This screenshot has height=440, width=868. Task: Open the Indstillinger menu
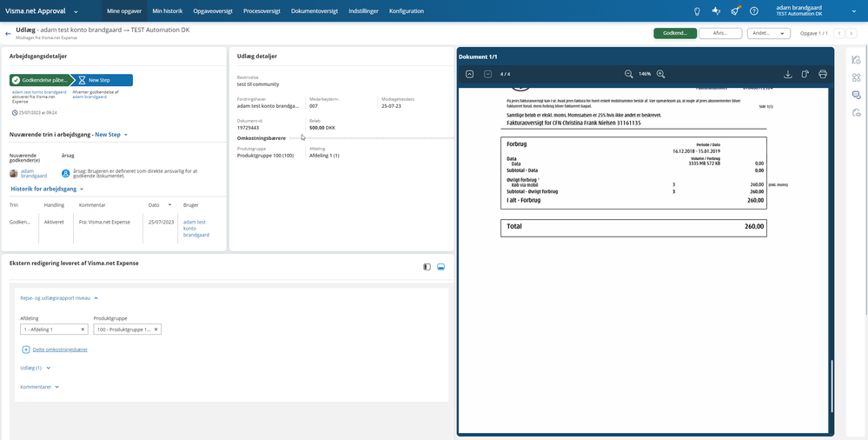point(363,11)
